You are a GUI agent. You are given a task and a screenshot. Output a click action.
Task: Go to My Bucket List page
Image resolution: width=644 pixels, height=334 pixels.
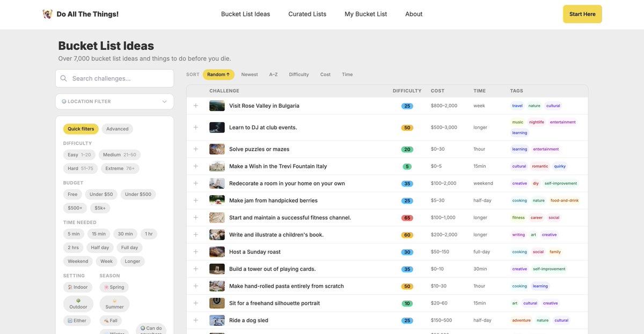(366, 14)
